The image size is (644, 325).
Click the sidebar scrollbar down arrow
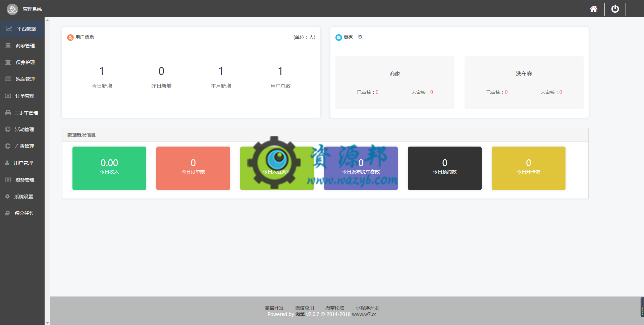[x=47, y=323]
